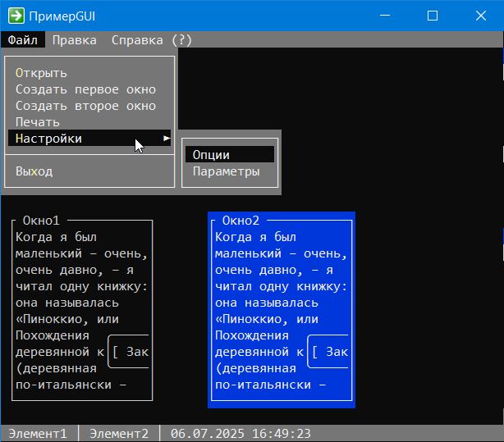The width and height of the screenshot is (504, 442).
Task: Select Открыть in the file menu
Action: (x=41, y=73)
